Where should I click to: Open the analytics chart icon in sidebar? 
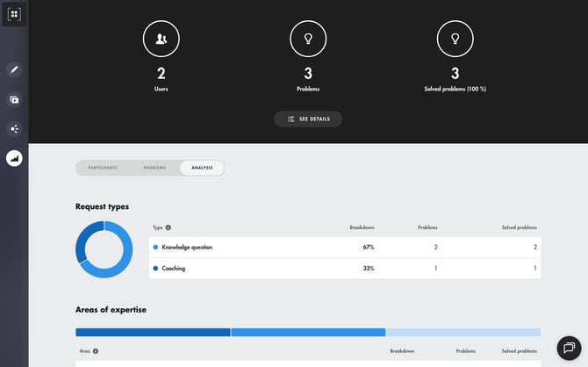(14, 158)
